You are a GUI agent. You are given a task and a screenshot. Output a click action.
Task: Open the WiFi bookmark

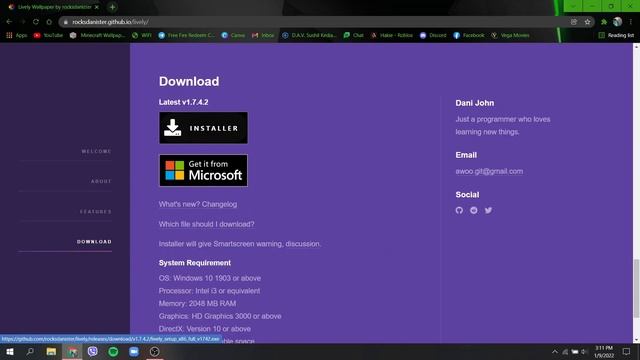(x=142, y=36)
